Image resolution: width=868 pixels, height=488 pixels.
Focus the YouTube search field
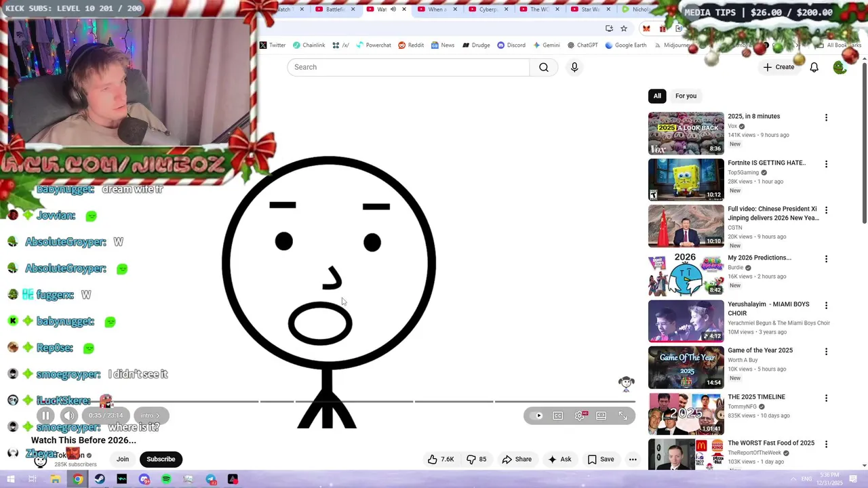pos(408,67)
